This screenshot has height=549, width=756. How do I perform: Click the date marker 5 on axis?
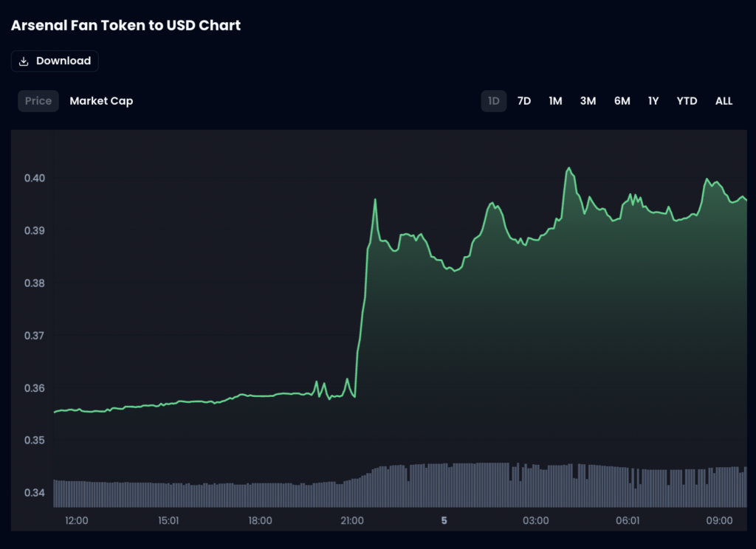(444, 520)
